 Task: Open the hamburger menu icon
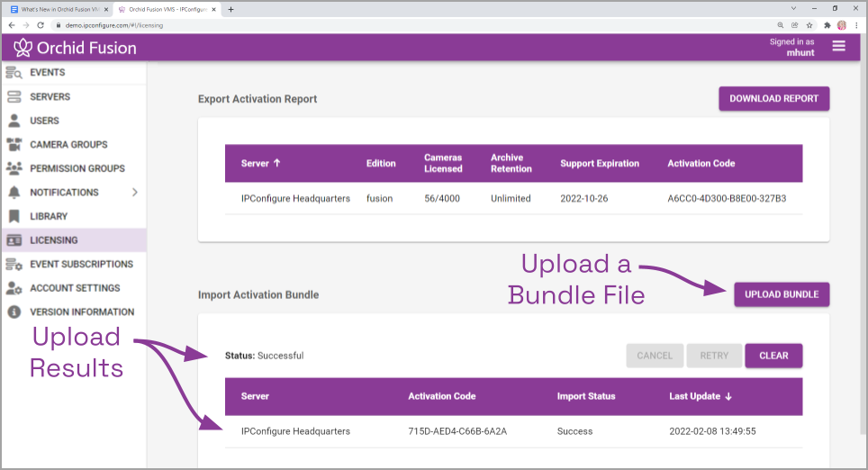click(838, 47)
